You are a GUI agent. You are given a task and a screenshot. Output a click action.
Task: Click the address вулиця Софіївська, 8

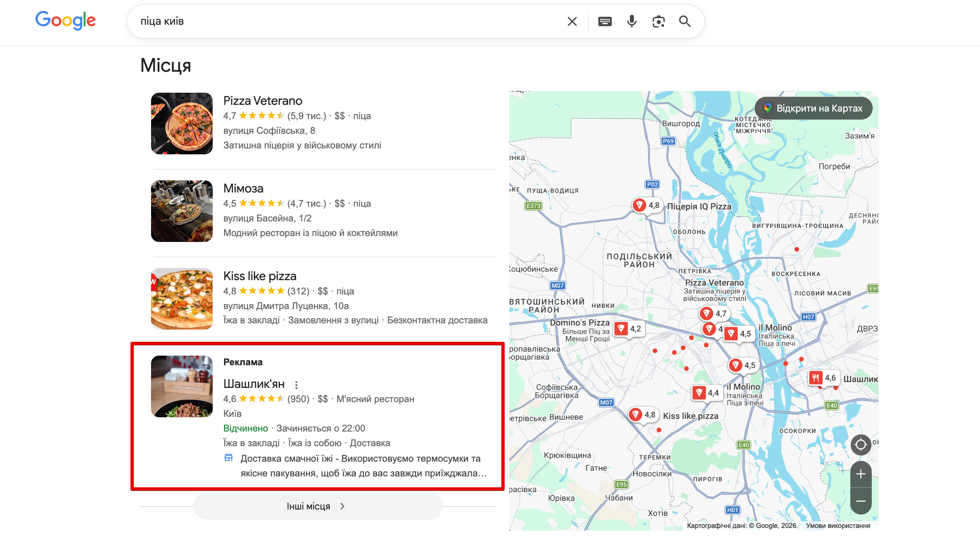coord(269,130)
